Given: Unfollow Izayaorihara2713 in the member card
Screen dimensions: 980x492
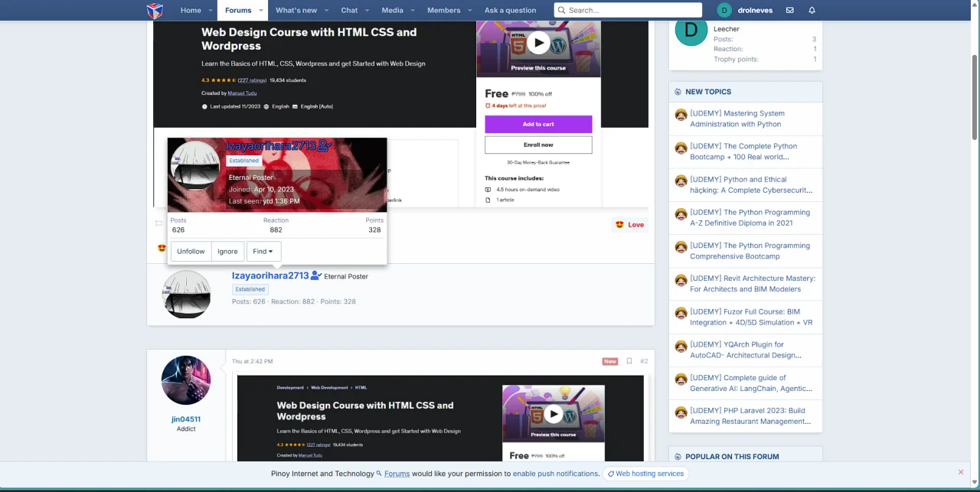Looking at the screenshot, I should tap(191, 251).
